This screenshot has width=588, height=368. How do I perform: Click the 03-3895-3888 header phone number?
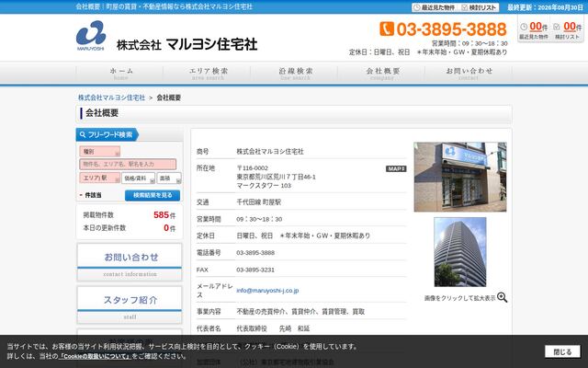[x=451, y=29]
